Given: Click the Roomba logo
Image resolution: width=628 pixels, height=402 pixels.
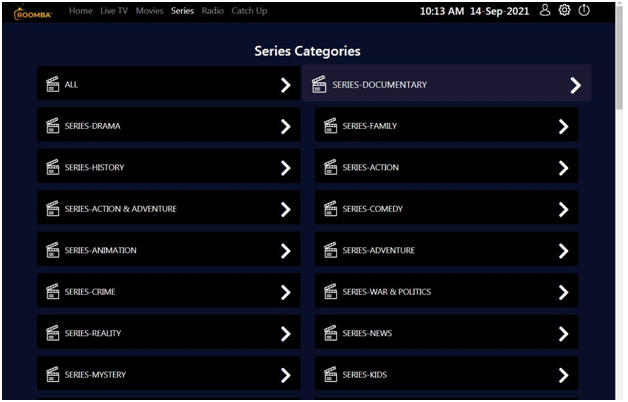Looking at the screenshot, I should pos(32,12).
